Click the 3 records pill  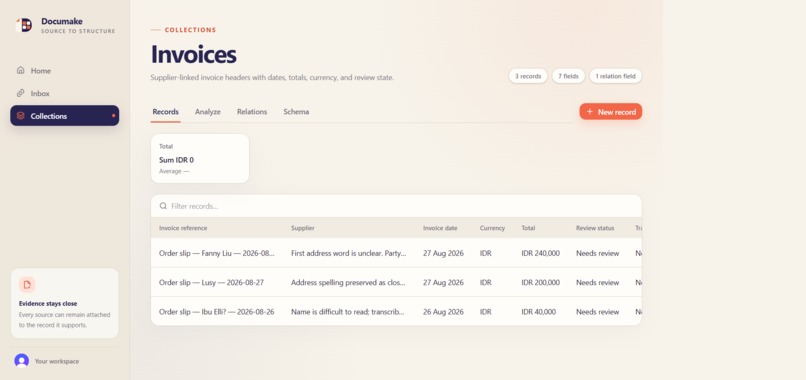tap(528, 76)
